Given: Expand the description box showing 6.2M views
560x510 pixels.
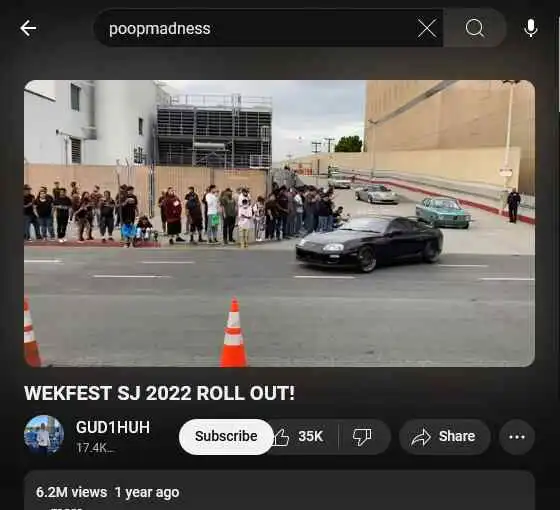Looking at the screenshot, I should [279, 491].
